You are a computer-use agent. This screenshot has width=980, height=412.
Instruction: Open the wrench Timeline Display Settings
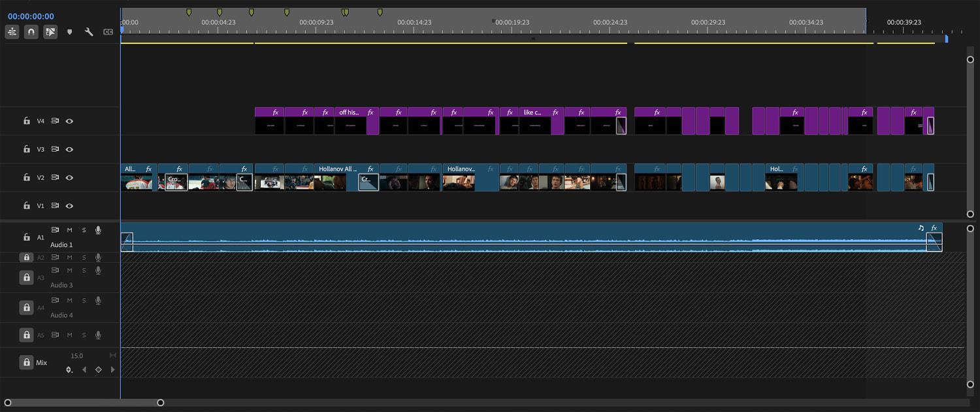(x=89, y=31)
